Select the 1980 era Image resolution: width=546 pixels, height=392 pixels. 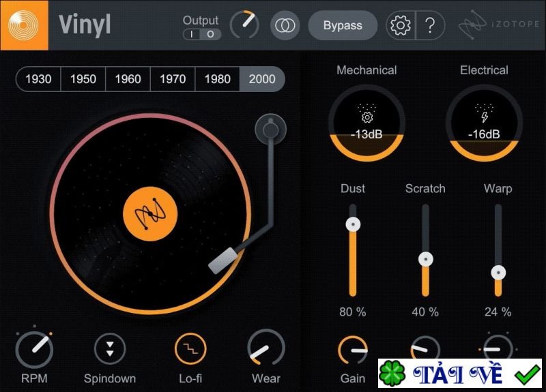tap(217, 79)
